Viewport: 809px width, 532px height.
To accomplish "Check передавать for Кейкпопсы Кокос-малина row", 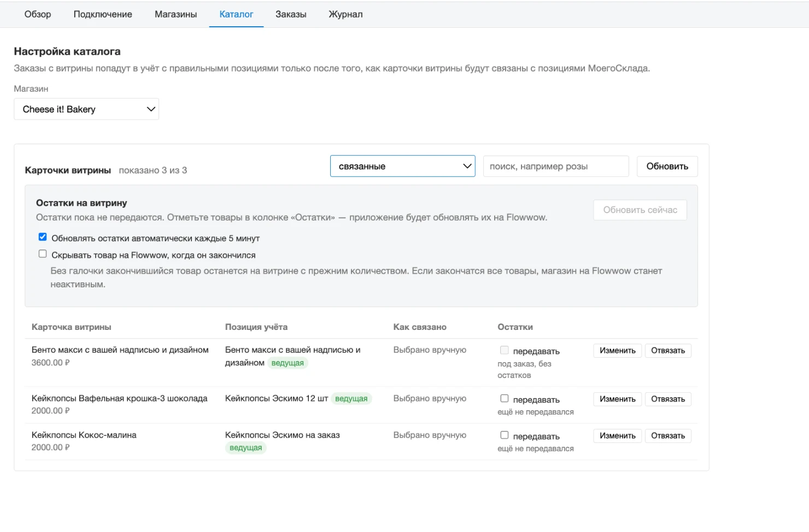I will point(505,435).
